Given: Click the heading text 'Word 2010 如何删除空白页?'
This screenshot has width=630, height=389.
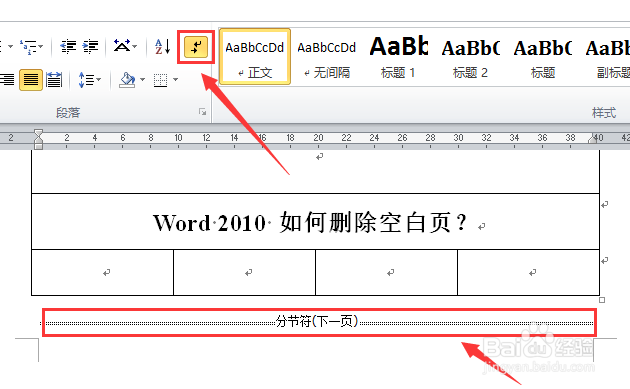Looking at the screenshot, I should [310, 222].
